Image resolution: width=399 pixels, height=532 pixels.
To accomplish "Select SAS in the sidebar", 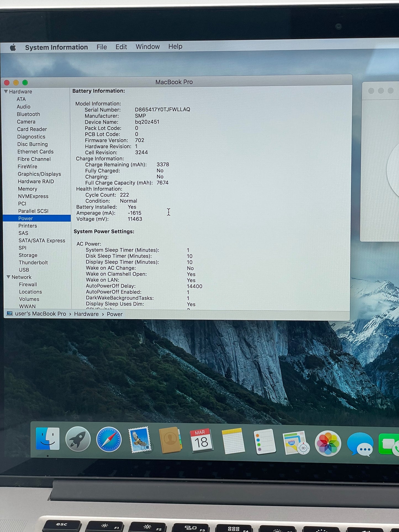I will [x=23, y=233].
